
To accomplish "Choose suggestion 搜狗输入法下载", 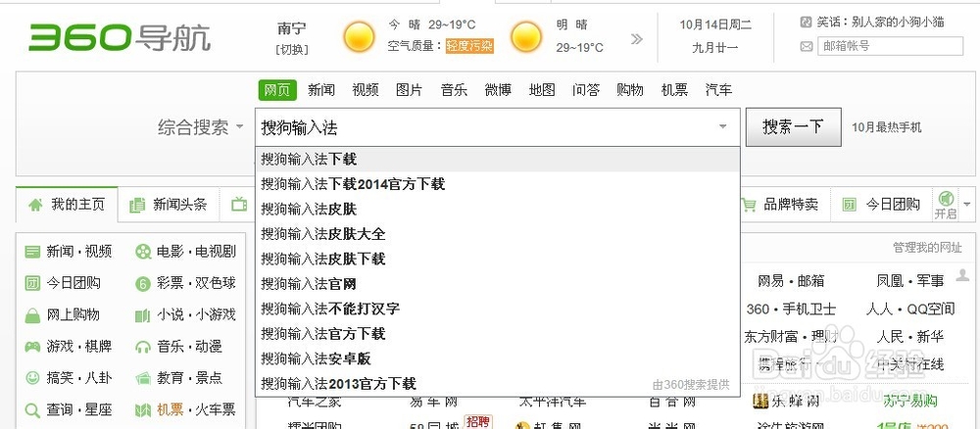I will pyautogui.click(x=498, y=160).
